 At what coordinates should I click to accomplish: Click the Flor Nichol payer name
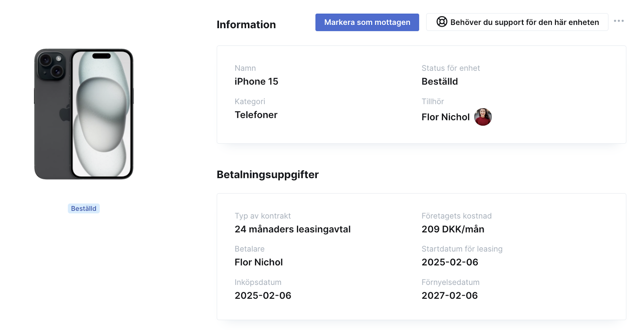pyautogui.click(x=259, y=262)
